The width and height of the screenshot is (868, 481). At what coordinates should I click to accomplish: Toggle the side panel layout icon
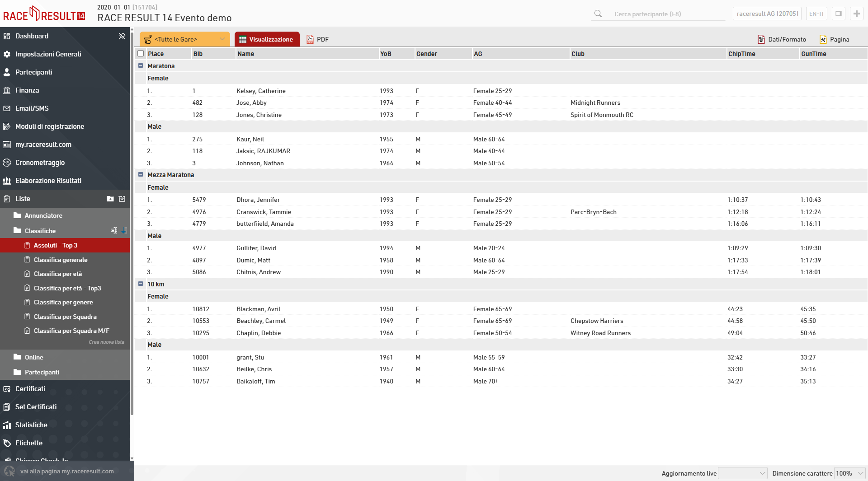click(838, 14)
